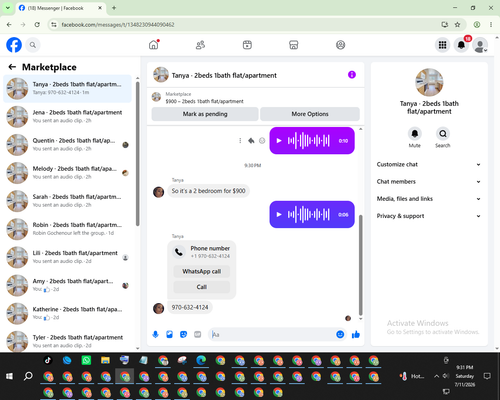The width and height of the screenshot is (500, 400).
Task: Click More Options button
Action: 310,114
